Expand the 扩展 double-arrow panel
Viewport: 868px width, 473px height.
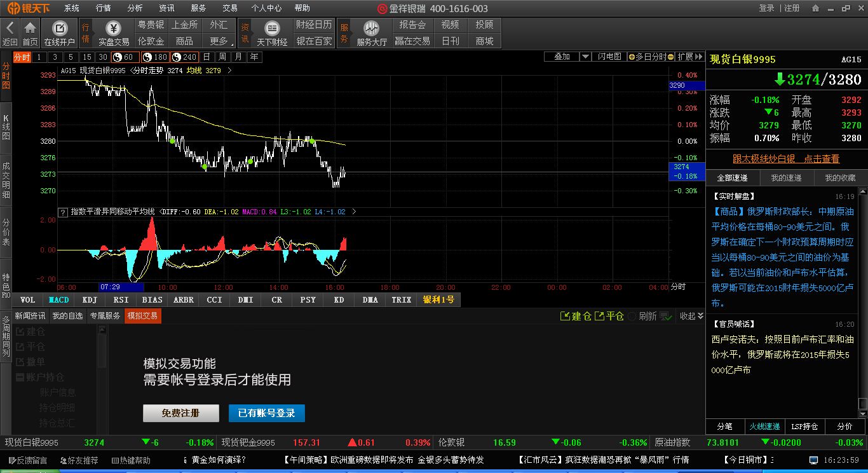[689, 57]
